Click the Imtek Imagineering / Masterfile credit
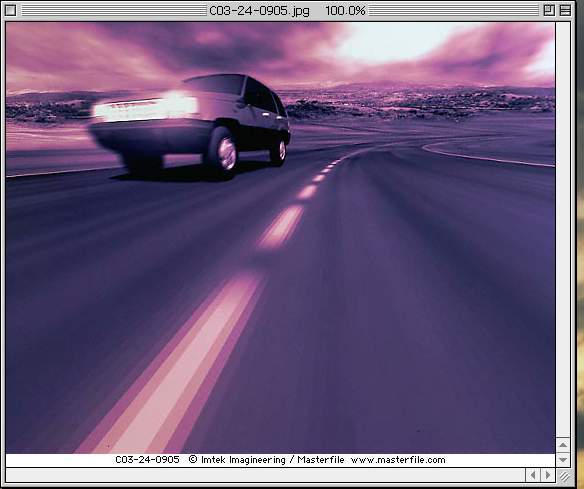Screen dimensions: 584x489 [272, 460]
